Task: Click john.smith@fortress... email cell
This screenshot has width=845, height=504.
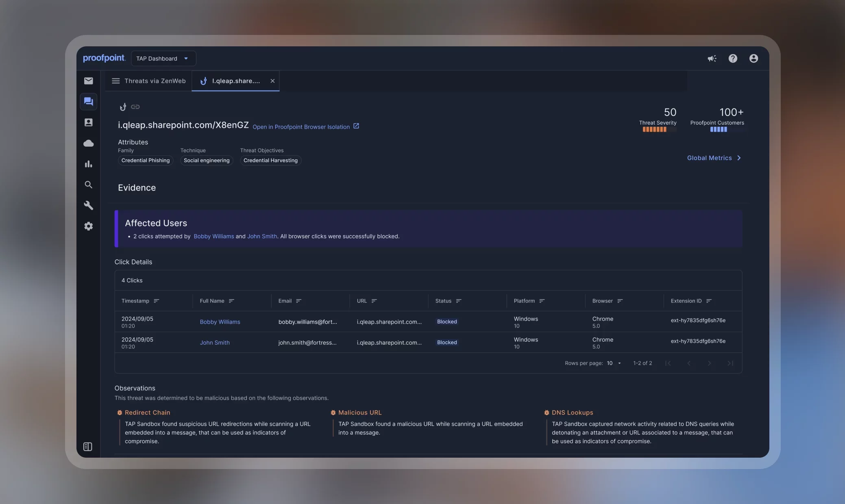Action: click(x=307, y=343)
